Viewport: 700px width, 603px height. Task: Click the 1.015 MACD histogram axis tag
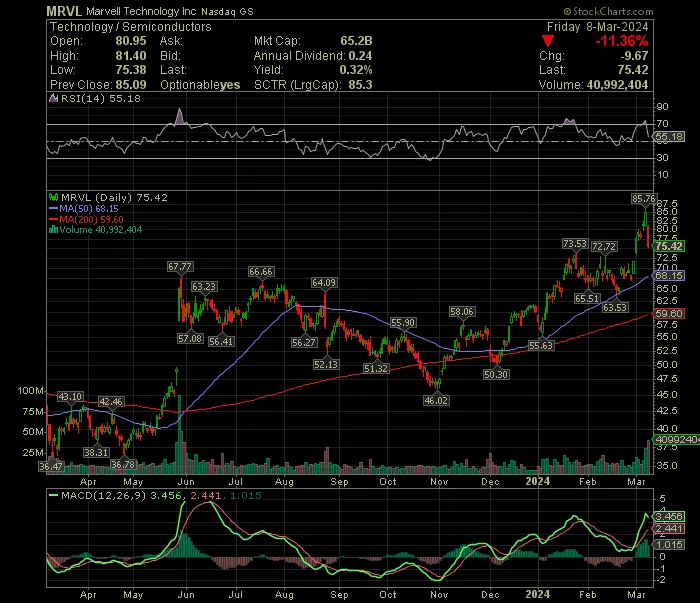(x=669, y=545)
